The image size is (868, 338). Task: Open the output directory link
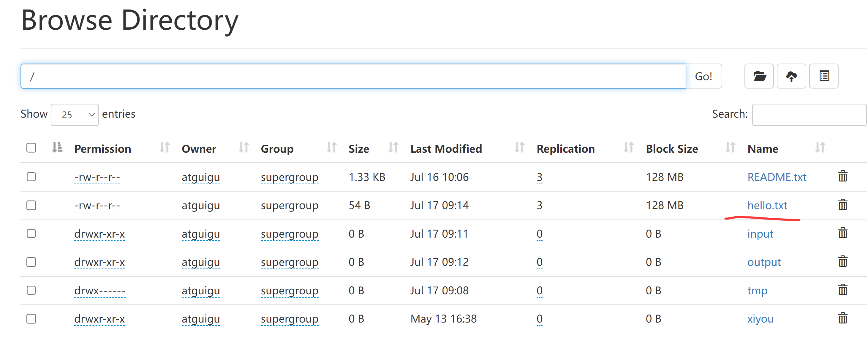[x=764, y=262]
